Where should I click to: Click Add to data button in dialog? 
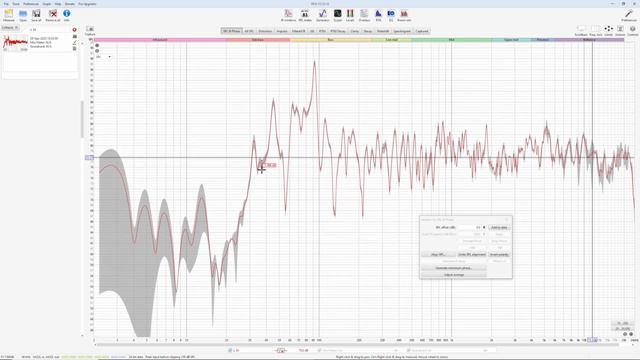(499, 227)
